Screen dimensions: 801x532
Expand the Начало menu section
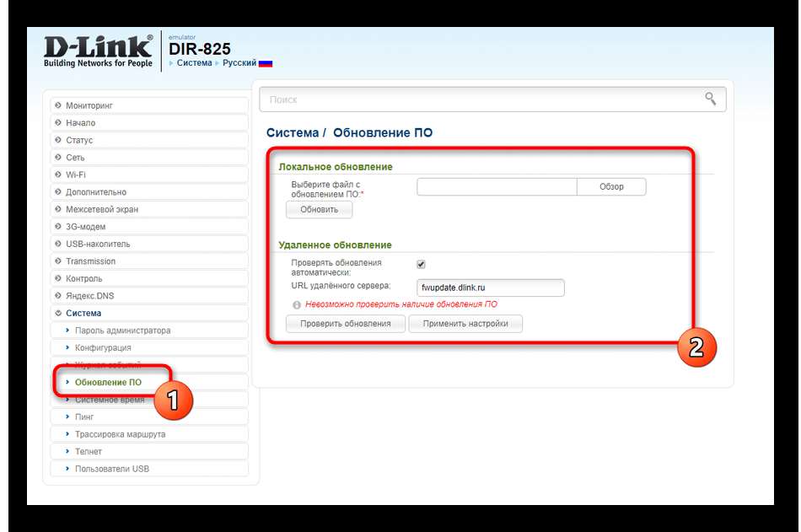click(149, 122)
